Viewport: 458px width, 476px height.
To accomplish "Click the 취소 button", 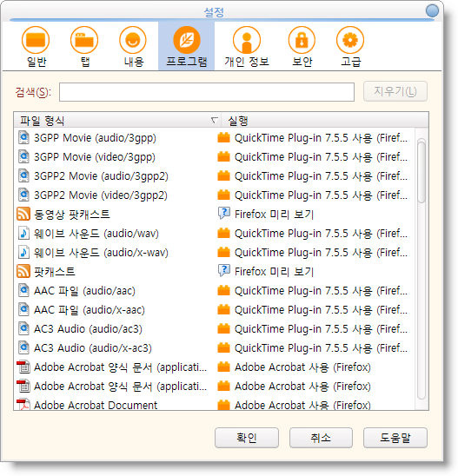I will coord(321,438).
